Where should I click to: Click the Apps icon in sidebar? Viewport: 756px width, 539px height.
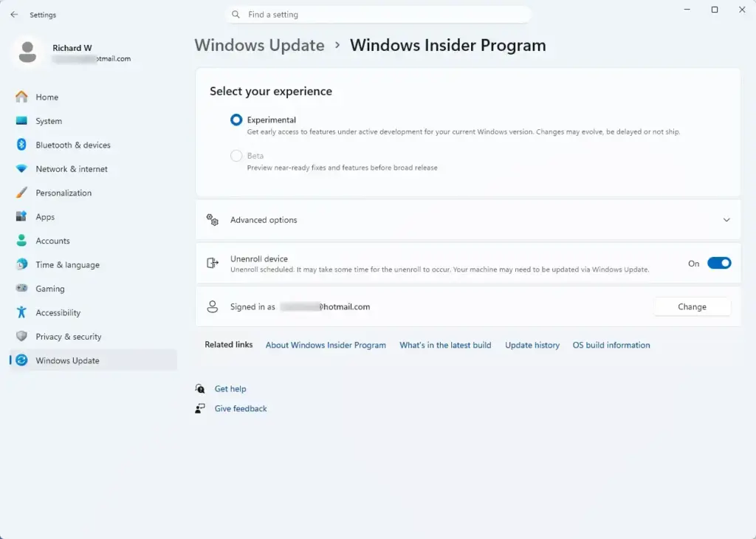[21, 216]
